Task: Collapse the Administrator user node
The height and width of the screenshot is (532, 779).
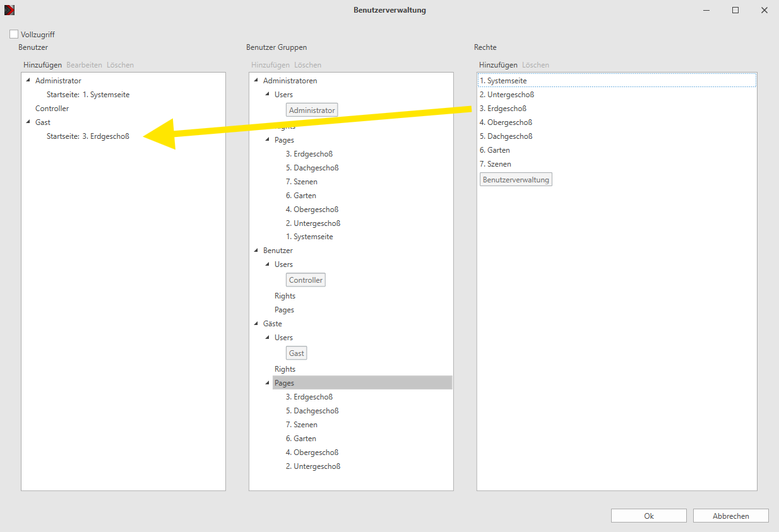Action: pos(28,80)
